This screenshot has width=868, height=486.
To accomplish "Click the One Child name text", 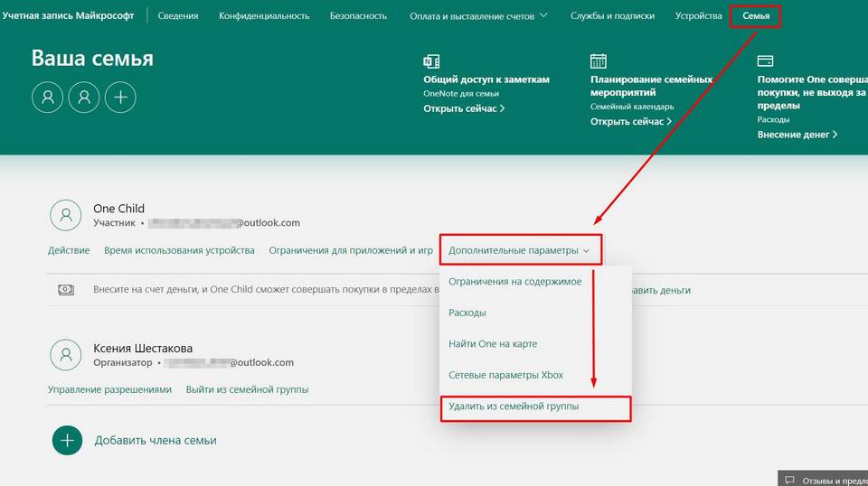I will tap(118, 209).
